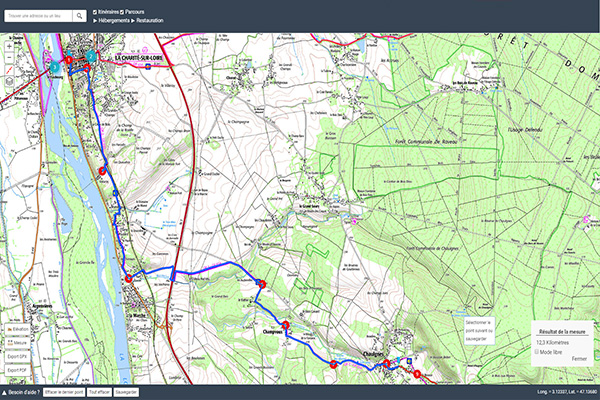This screenshot has width=600, height=400.
Task: Activate the Mesure tool
Action: coord(19,342)
